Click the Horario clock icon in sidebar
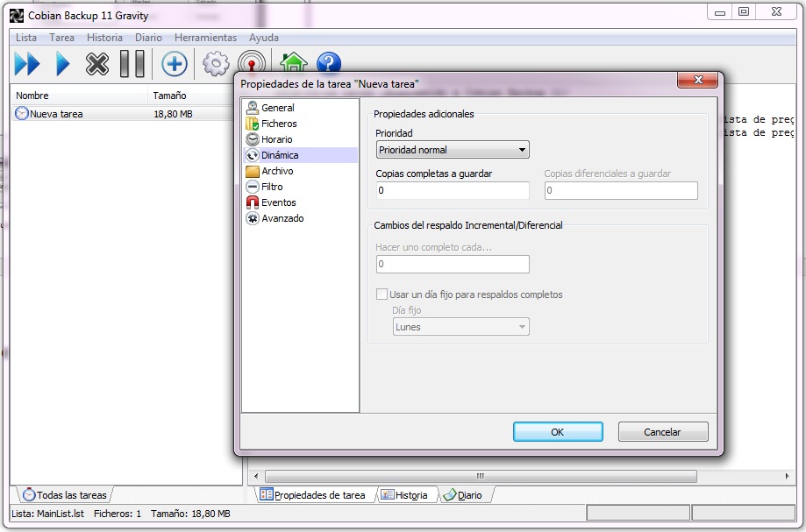 [x=253, y=139]
